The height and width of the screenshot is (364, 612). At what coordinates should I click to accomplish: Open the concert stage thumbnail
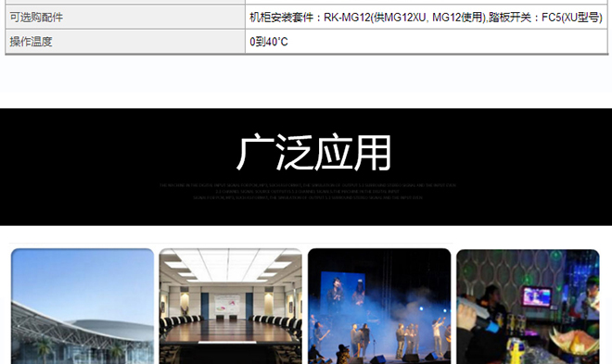[x=379, y=307]
